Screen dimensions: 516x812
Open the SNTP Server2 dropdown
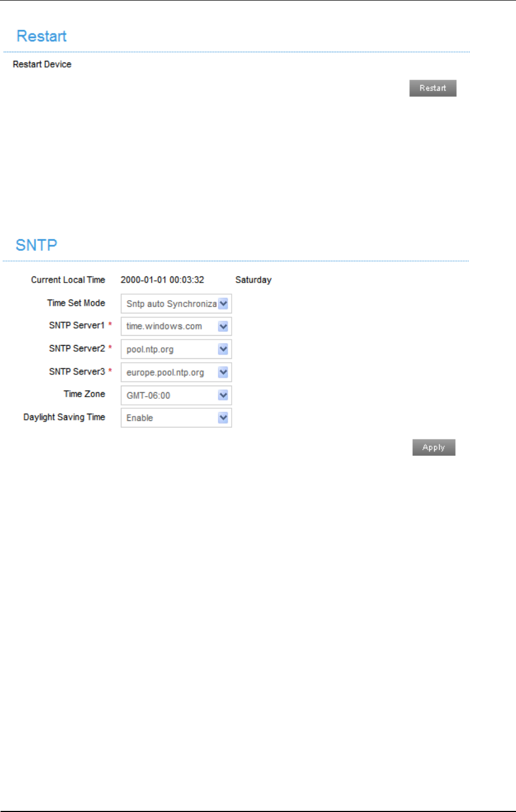click(x=176, y=349)
